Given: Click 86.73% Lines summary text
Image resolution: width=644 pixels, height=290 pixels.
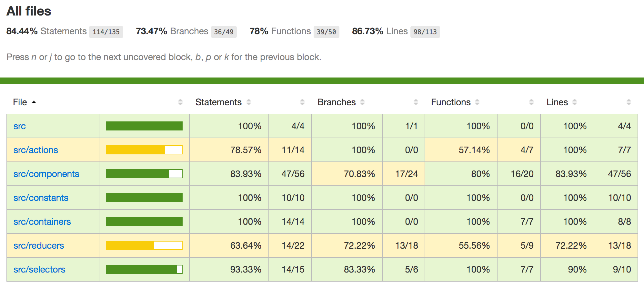Looking at the screenshot, I should click(380, 31).
